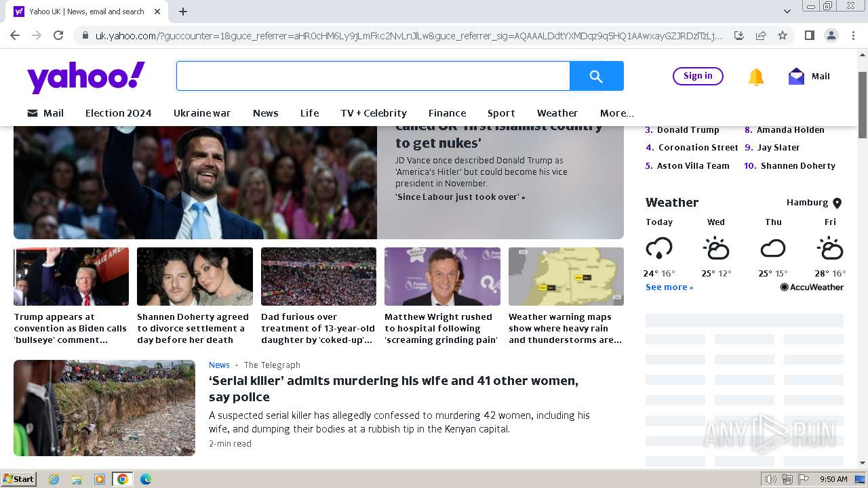The image size is (868, 488).
Task: Open trending topic Jay Slater
Action: coord(778,148)
